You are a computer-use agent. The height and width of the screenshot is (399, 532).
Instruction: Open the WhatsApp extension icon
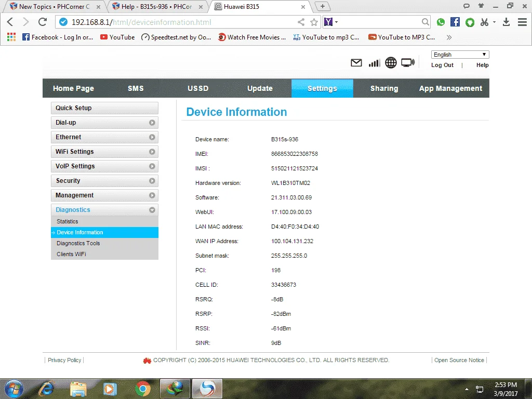pos(441,22)
